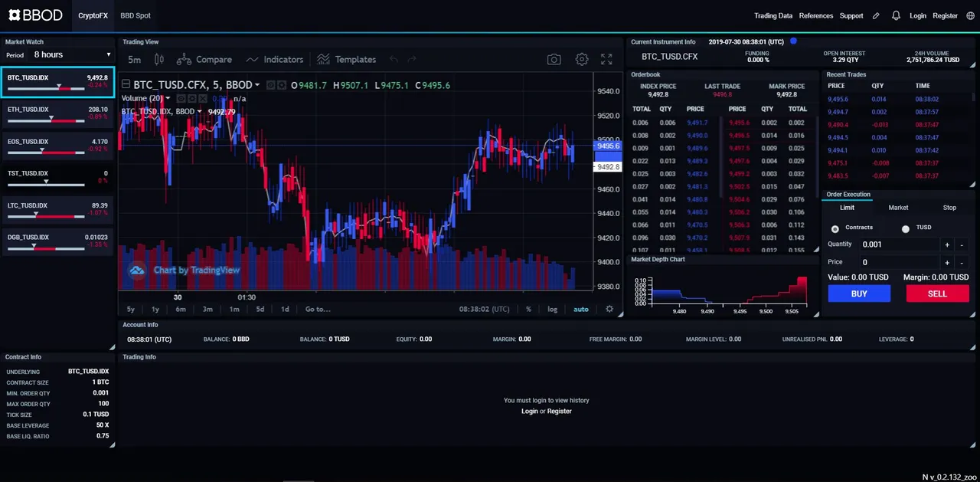Click the BBOD logo
Image resolution: width=980 pixels, height=482 pixels.
[x=35, y=15]
